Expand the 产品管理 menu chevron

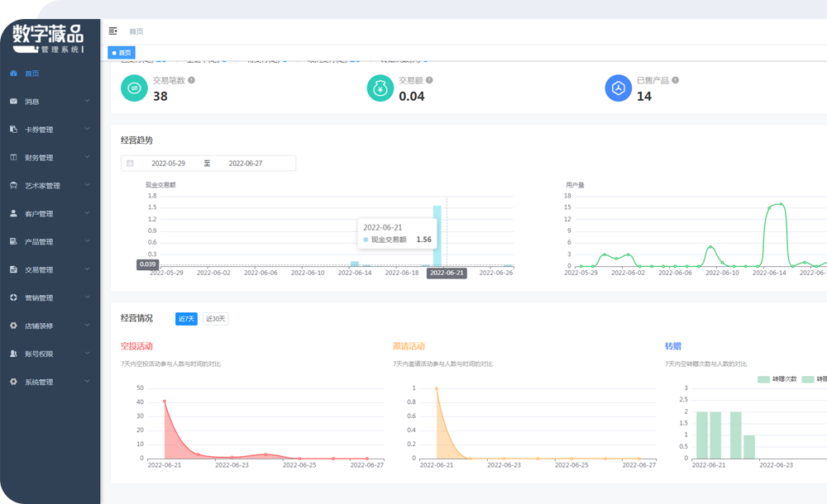(x=87, y=241)
